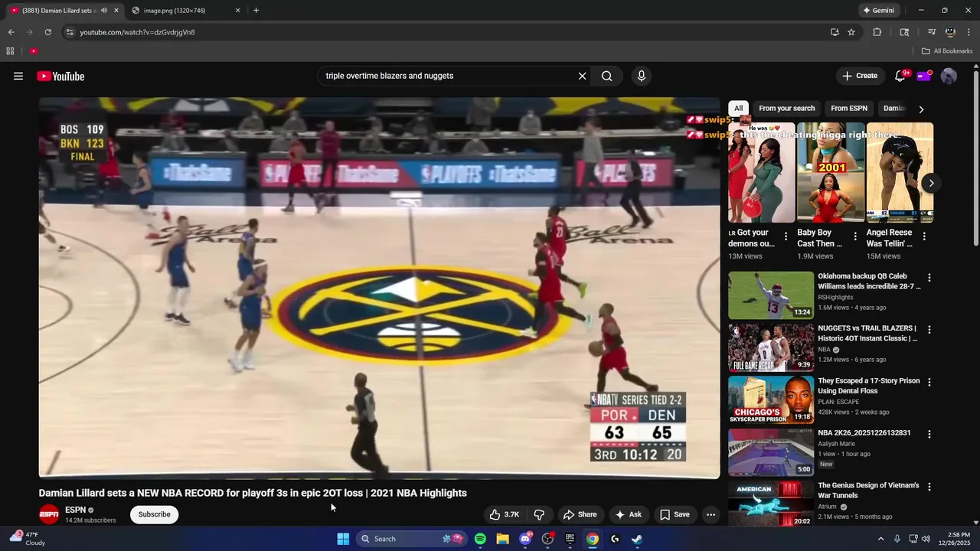Open Chrome extensions puzzle icon
The width and height of the screenshot is (980, 551).
point(877,32)
